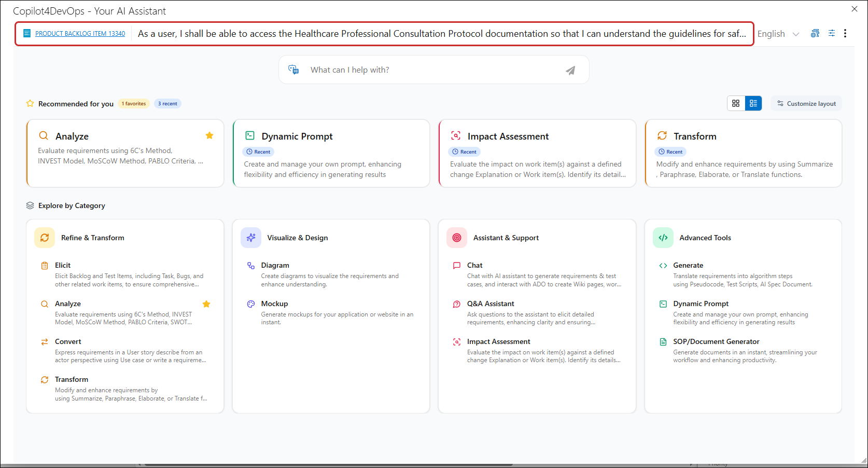
Task: Open the Mockup tool under Visualize & Design
Action: 274,304
